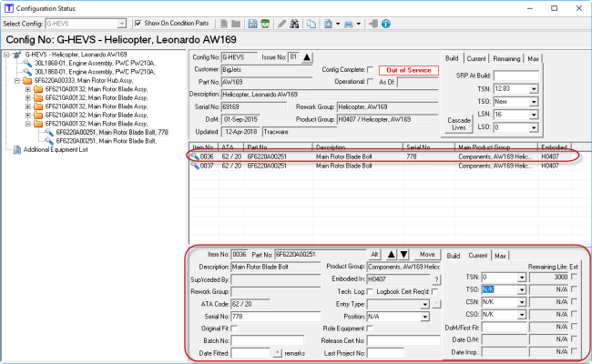Open the CSO dropdown in item panel

[522, 314]
